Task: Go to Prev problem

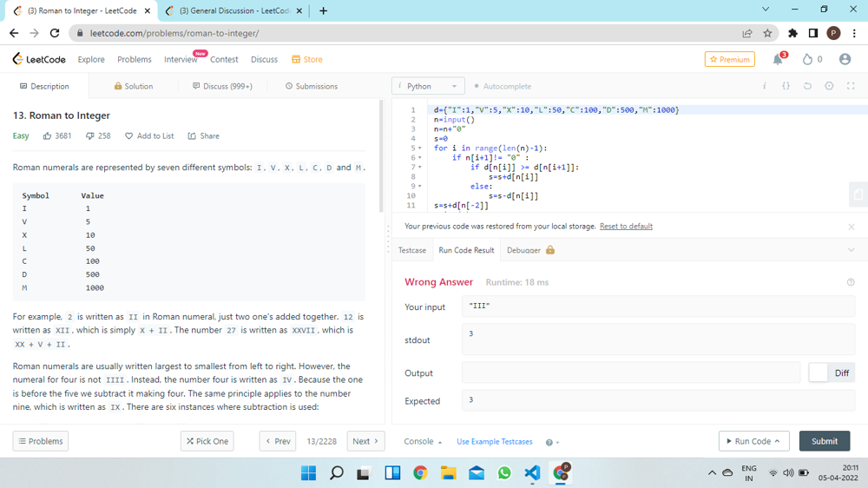Action: click(x=278, y=441)
